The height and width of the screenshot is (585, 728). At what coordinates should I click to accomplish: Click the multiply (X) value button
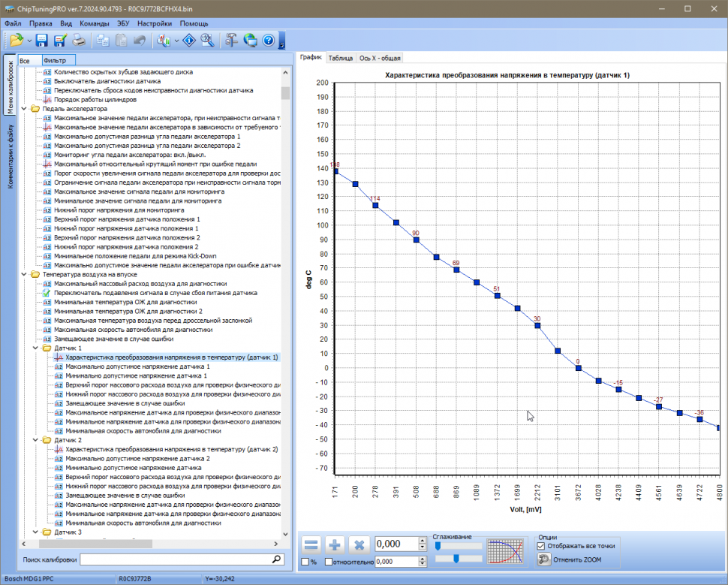click(359, 544)
